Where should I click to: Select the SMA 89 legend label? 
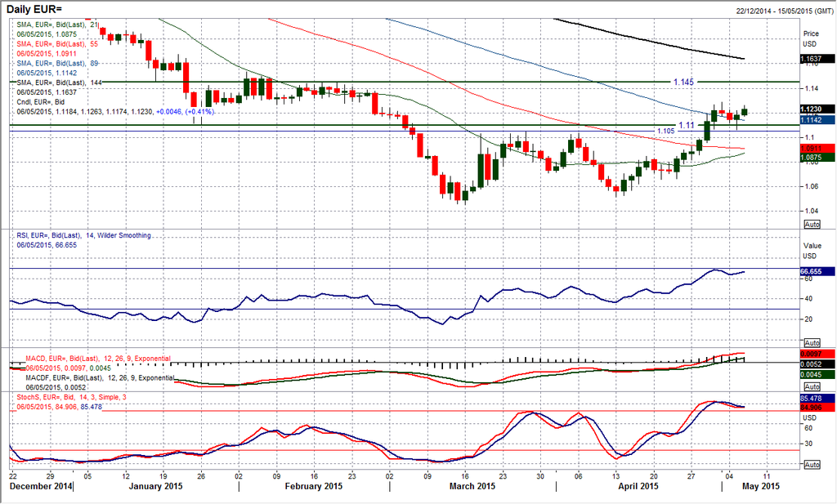[x=58, y=63]
